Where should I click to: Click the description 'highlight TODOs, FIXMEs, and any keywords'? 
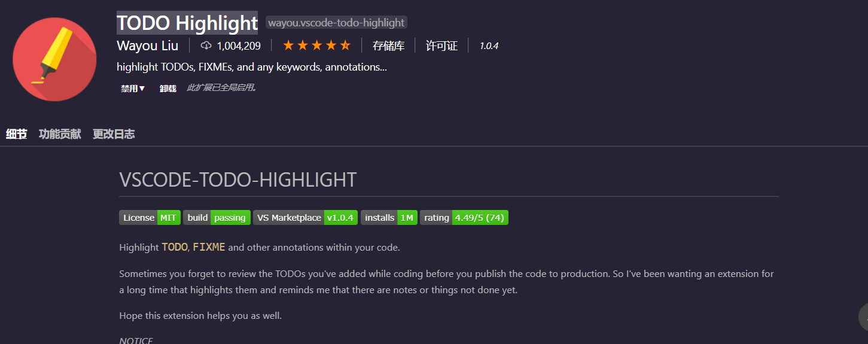pos(252,67)
